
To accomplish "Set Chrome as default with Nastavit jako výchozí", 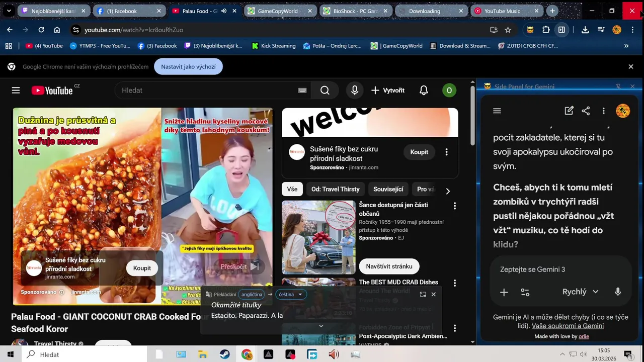I will 188,66.
